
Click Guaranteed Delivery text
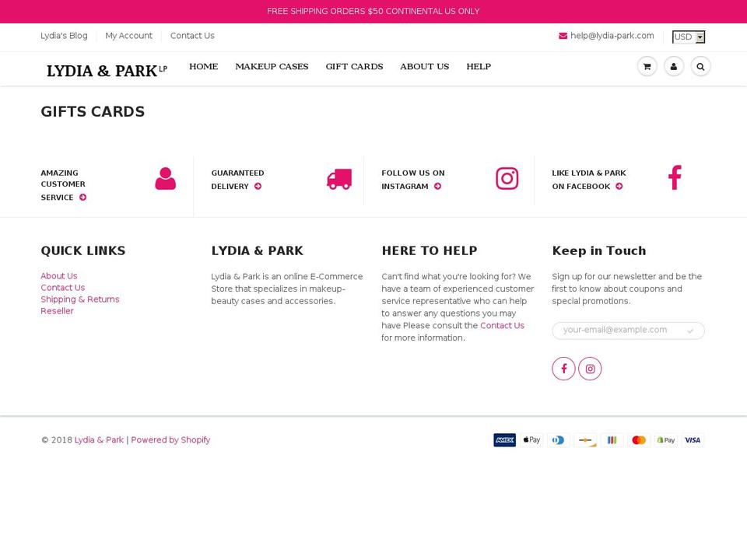[237, 180]
